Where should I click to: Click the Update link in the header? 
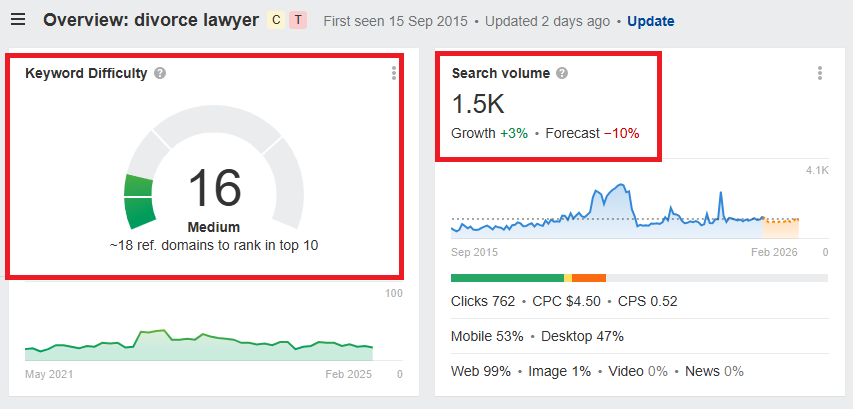(x=650, y=21)
